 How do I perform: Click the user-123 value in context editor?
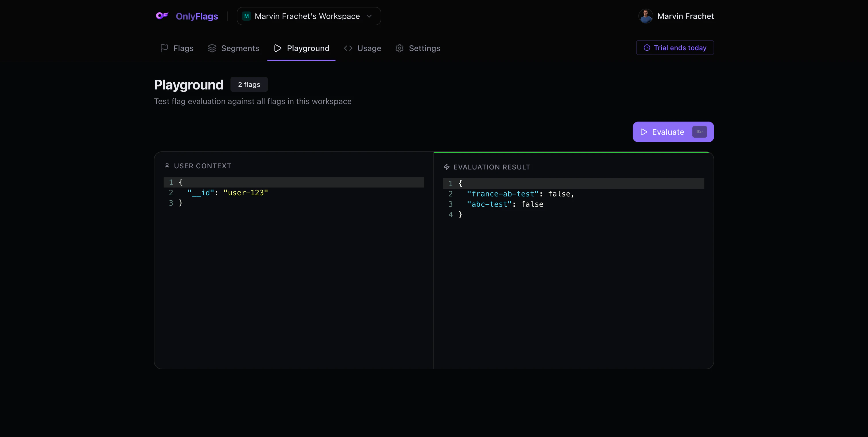point(245,193)
